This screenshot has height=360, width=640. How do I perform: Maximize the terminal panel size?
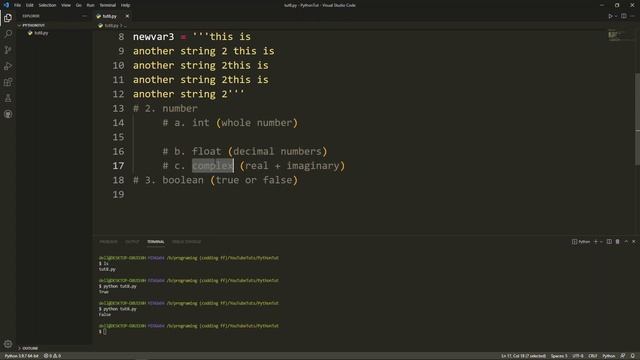626,242
